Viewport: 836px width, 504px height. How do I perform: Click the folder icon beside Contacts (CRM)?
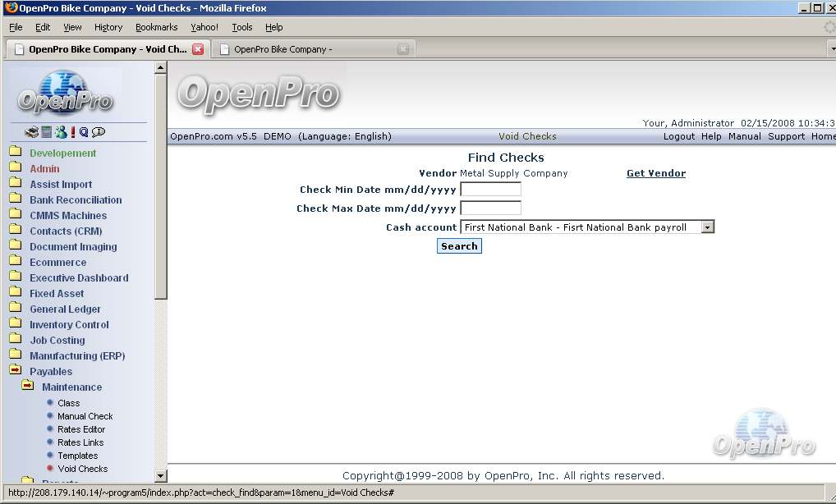pos(16,230)
